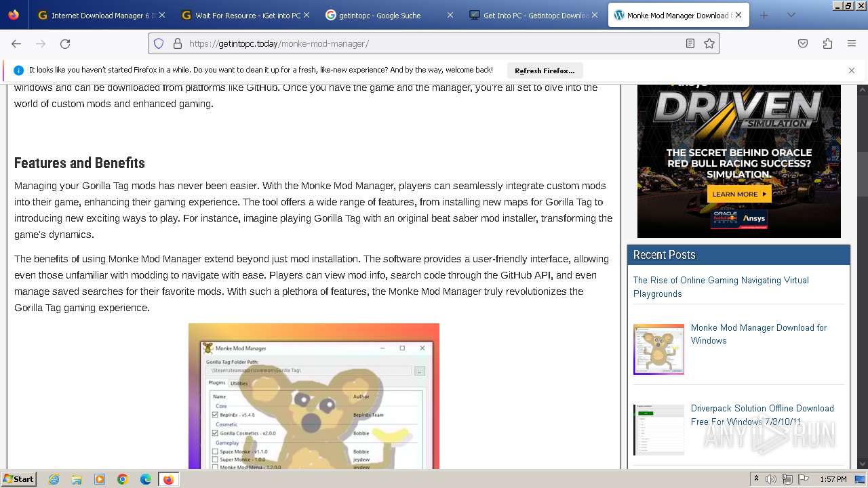
Task: Open Monke Mod Manager Download for Windows link
Action: (758, 334)
